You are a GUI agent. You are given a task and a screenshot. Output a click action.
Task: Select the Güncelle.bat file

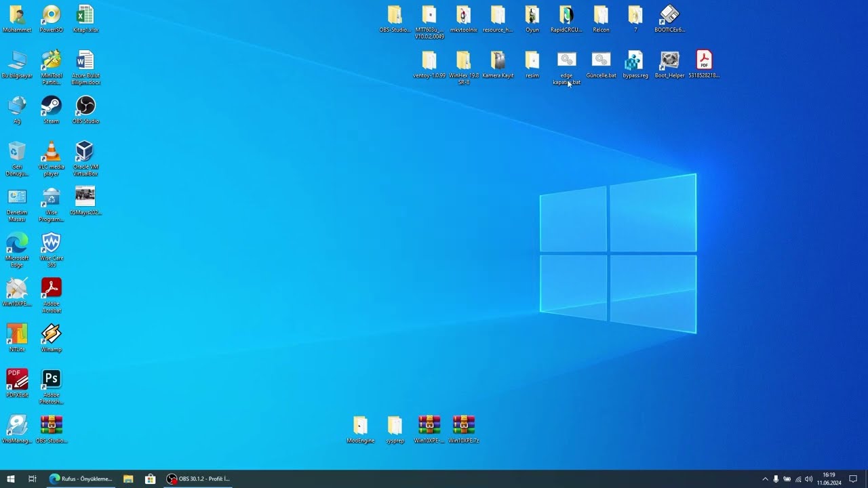point(601,64)
